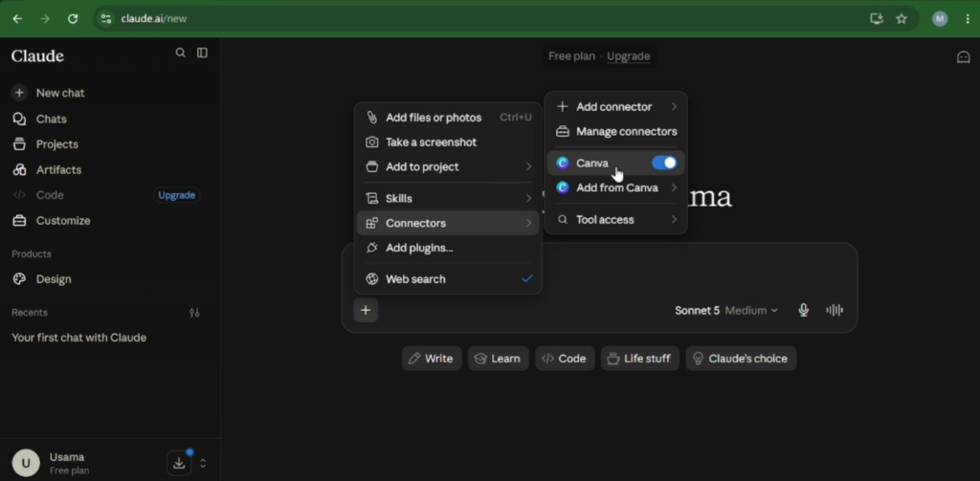Expand the account menu chevrons

pos(203,463)
